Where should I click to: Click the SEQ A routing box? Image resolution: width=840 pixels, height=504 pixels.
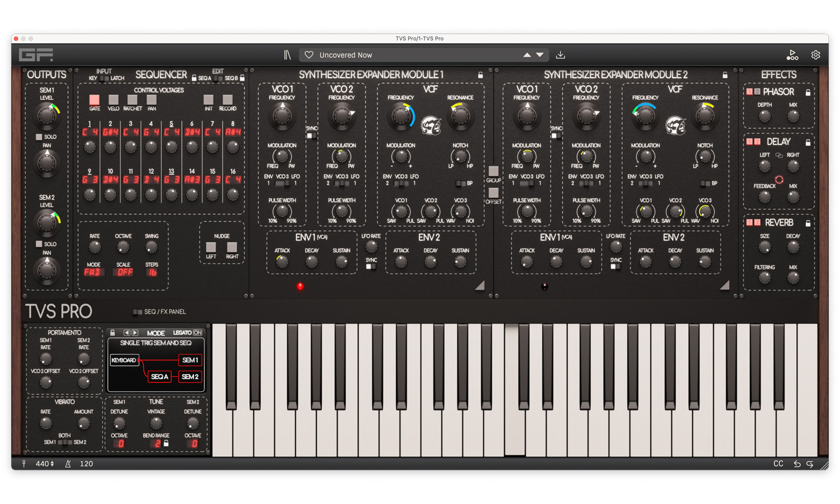coord(160,377)
